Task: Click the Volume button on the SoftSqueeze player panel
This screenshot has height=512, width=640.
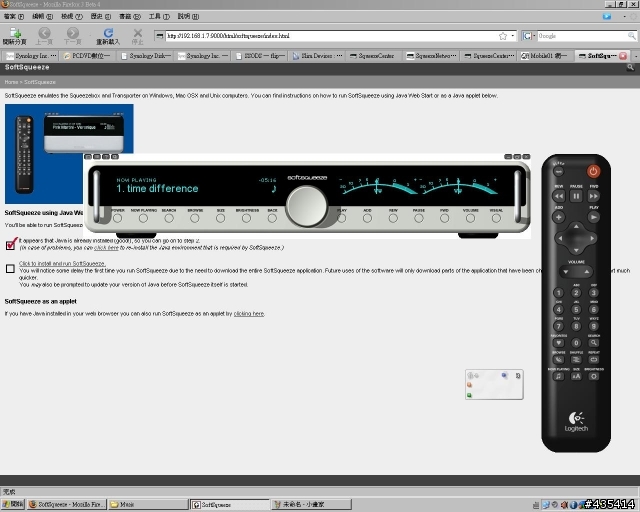Action: click(x=470, y=218)
